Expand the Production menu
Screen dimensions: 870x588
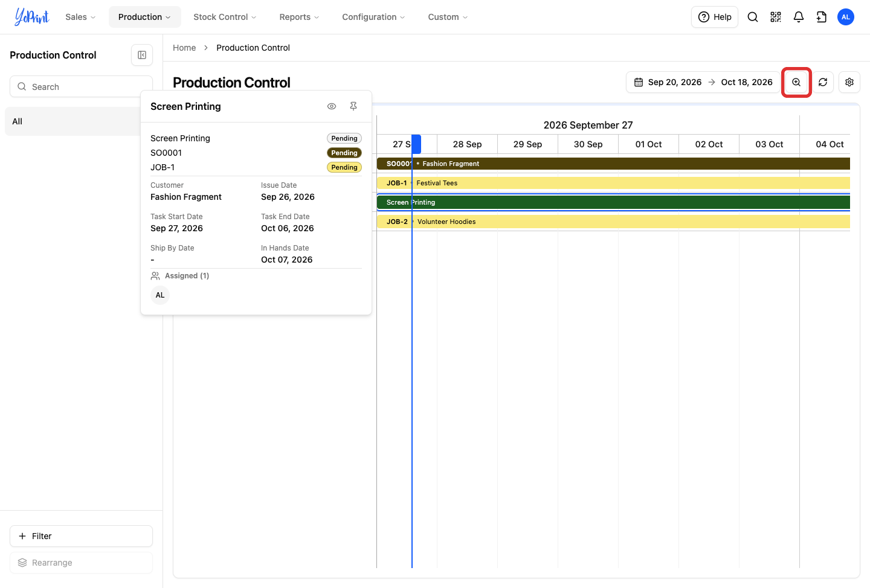(x=144, y=17)
